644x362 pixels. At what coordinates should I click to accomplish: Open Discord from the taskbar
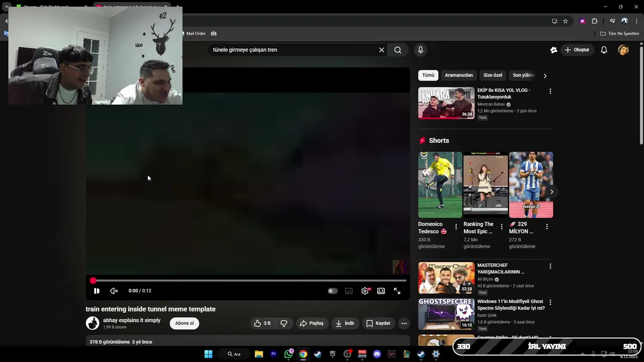377,354
